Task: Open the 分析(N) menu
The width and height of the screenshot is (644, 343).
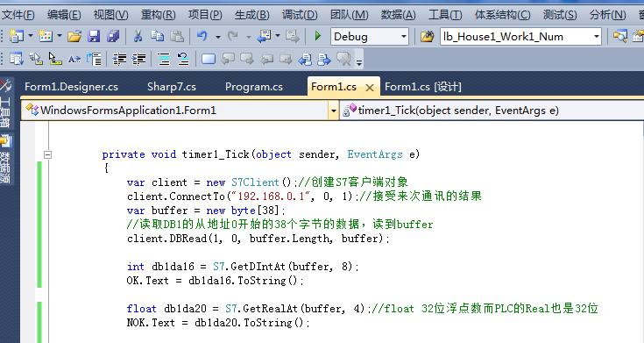Action: (x=607, y=15)
